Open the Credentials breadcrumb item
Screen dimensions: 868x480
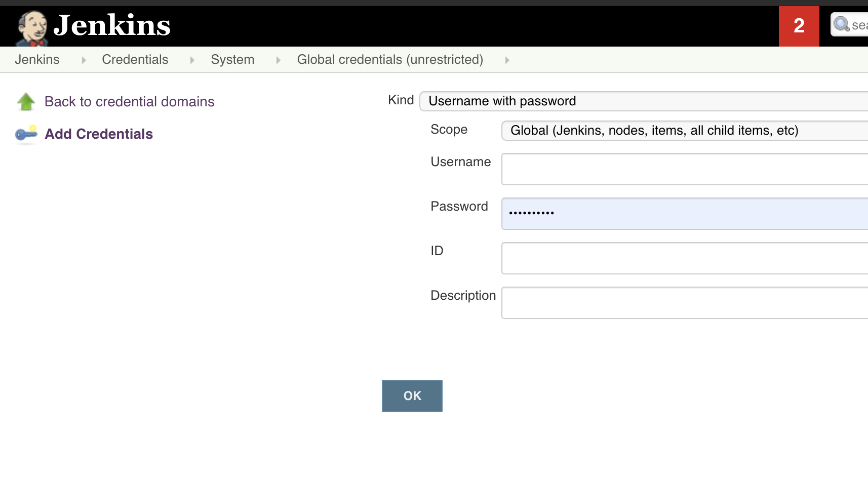[x=135, y=60]
